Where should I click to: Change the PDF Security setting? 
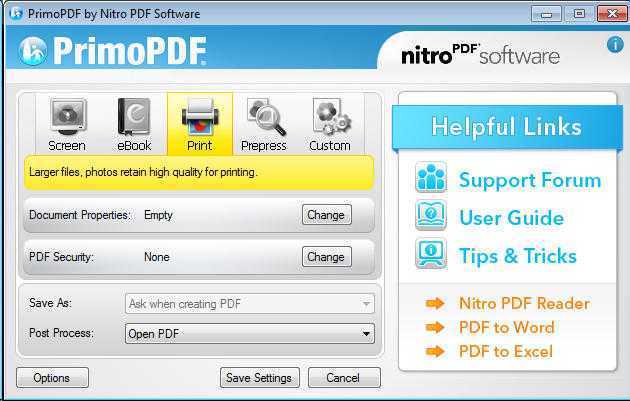pos(327,257)
